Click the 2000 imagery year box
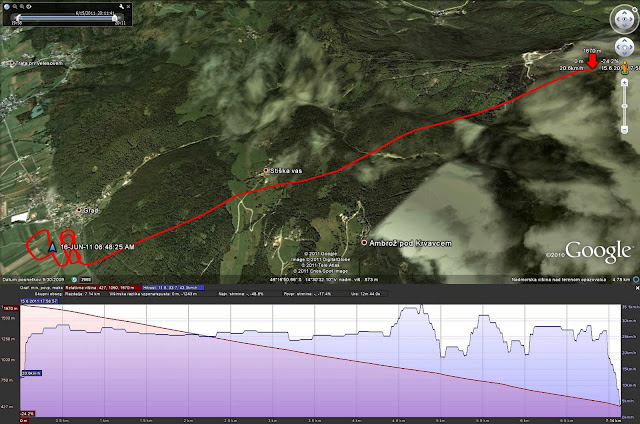640x424 pixels. pyautogui.click(x=85, y=280)
